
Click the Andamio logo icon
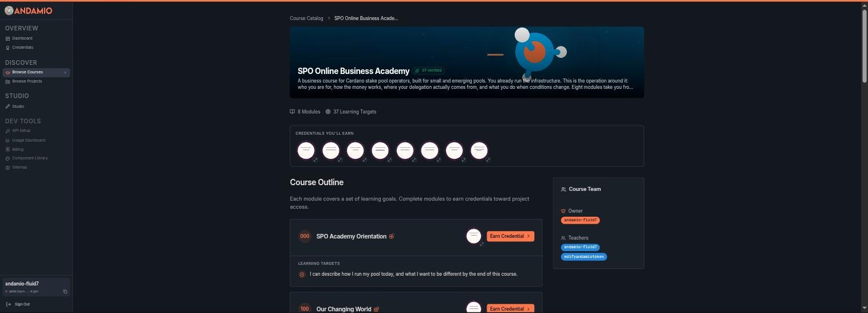(9, 10)
